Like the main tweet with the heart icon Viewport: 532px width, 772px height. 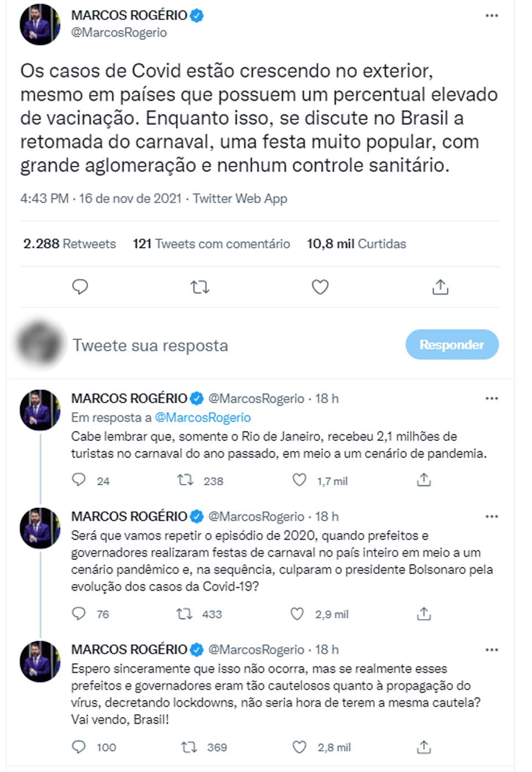point(320,287)
